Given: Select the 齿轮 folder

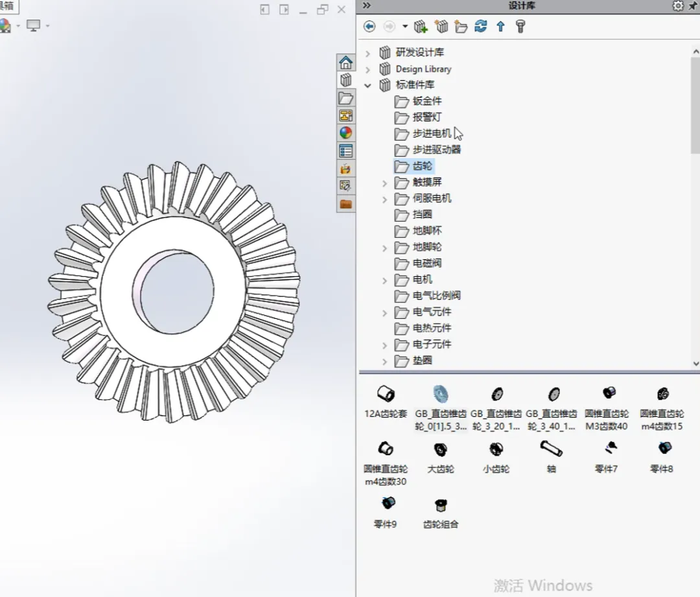Looking at the screenshot, I should (x=414, y=166).
